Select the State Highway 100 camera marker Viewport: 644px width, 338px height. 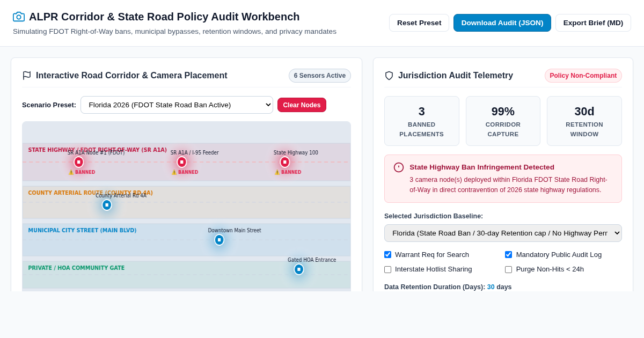(285, 162)
